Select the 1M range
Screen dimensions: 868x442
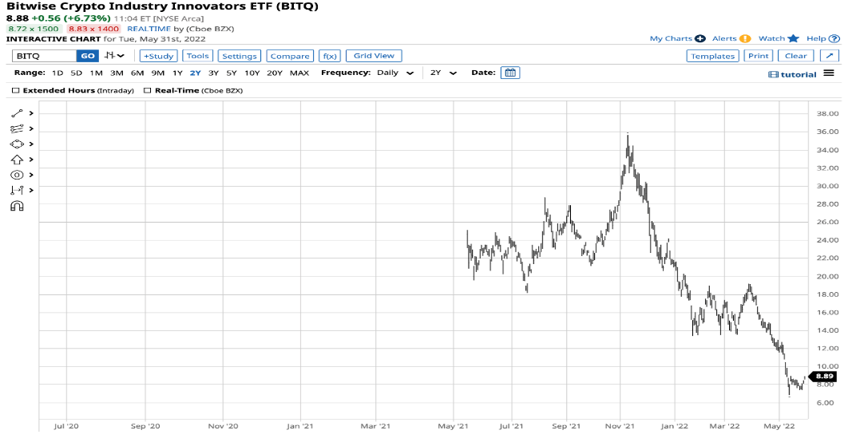pos(97,73)
